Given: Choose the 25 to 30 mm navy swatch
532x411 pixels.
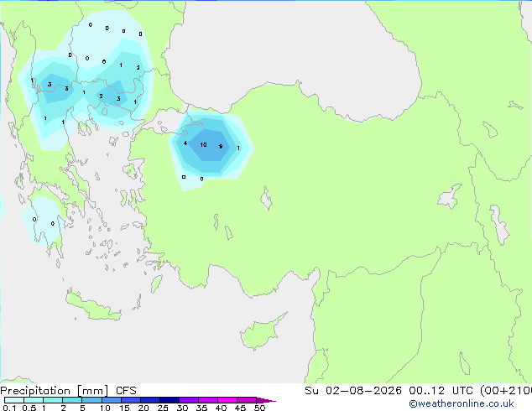Looking at the screenshot, I should tap(169, 400).
